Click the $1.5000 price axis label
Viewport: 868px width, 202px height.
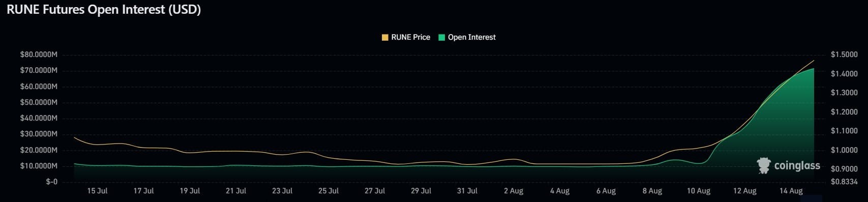[x=844, y=54]
